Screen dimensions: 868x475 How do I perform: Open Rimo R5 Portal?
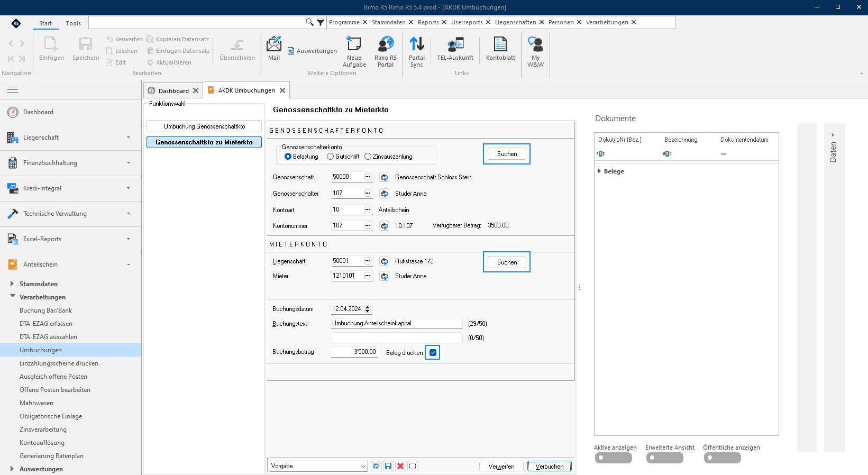pyautogui.click(x=386, y=52)
